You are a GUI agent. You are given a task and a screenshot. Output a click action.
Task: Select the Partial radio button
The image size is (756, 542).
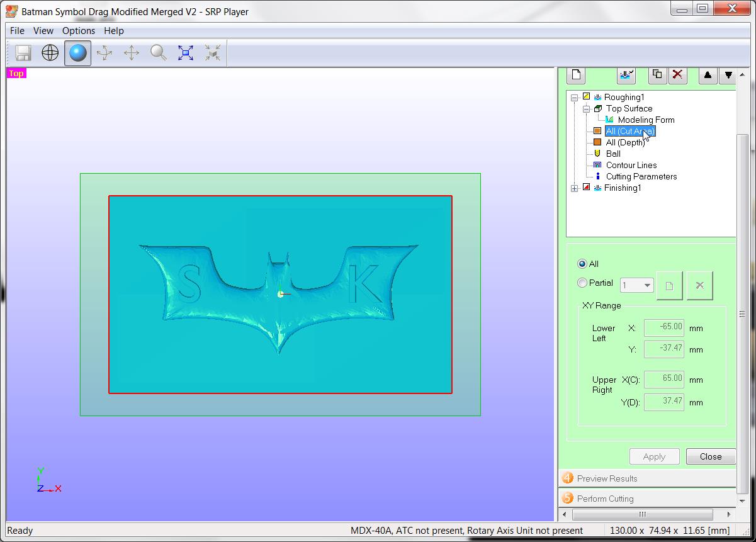click(582, 283)
